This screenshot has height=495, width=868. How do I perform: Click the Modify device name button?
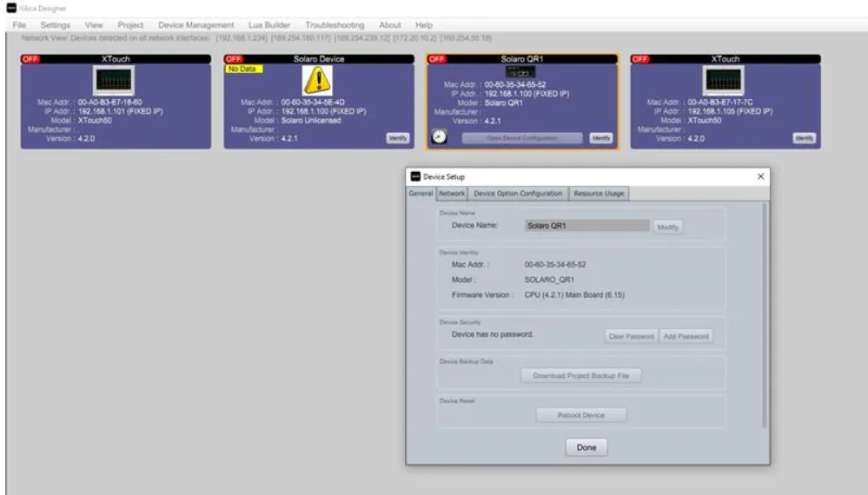pyautogui.click(x=667, y=227)
